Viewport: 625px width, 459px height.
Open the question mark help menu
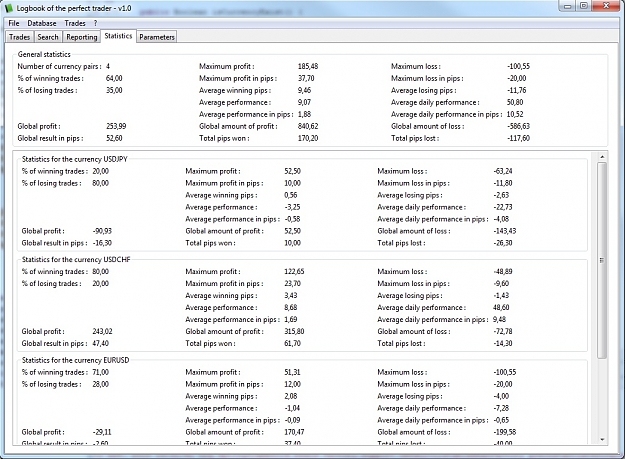(95, 23)
